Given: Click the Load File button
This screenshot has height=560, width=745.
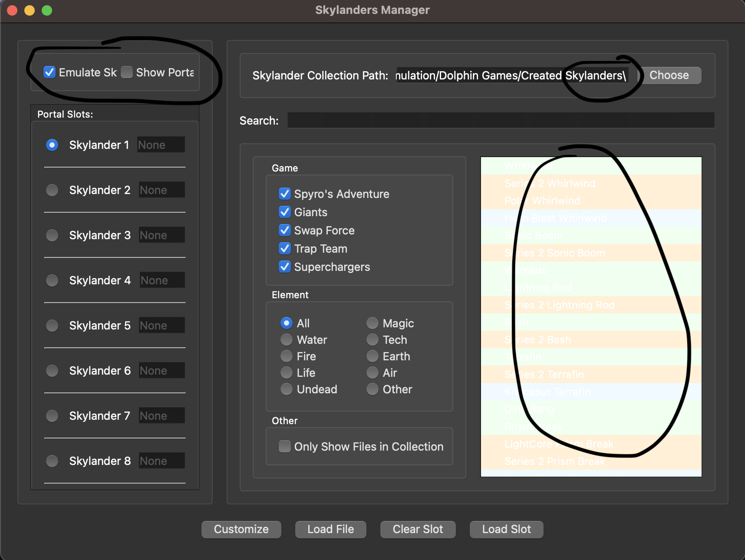Looking at the screenshot, I should point(331,529).
